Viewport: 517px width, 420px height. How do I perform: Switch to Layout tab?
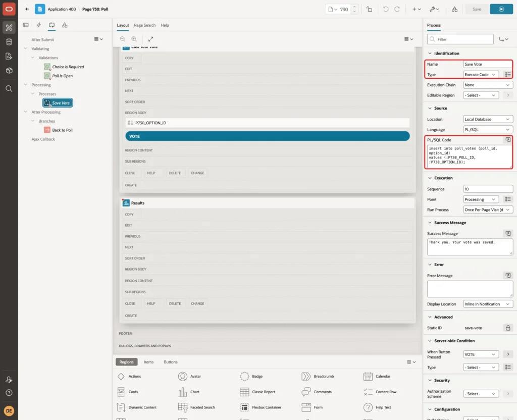pyautogui.click(x=123, y=25)
